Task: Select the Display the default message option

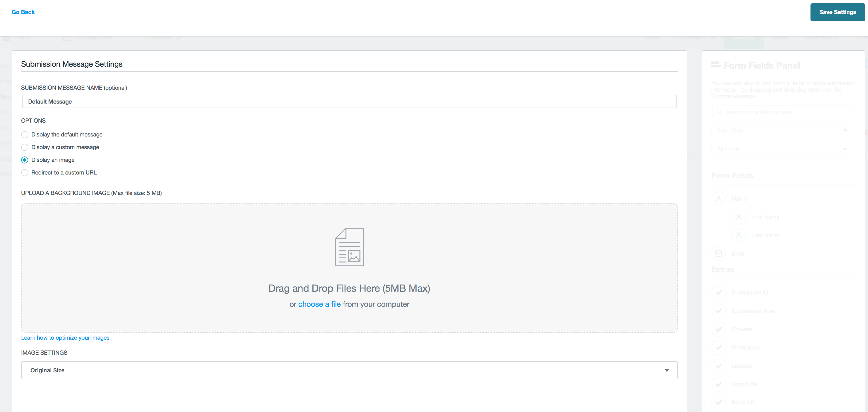Action: pos(25,134)
